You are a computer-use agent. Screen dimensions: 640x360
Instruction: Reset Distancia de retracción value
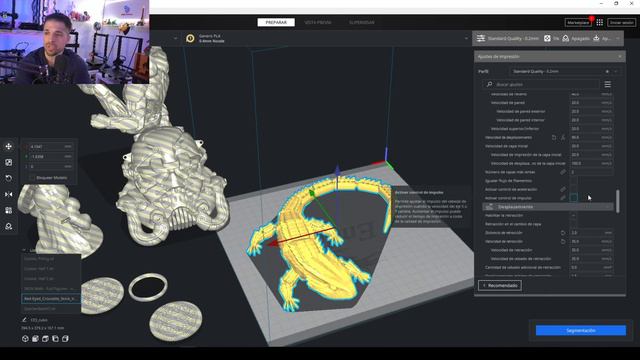(563, 233)
